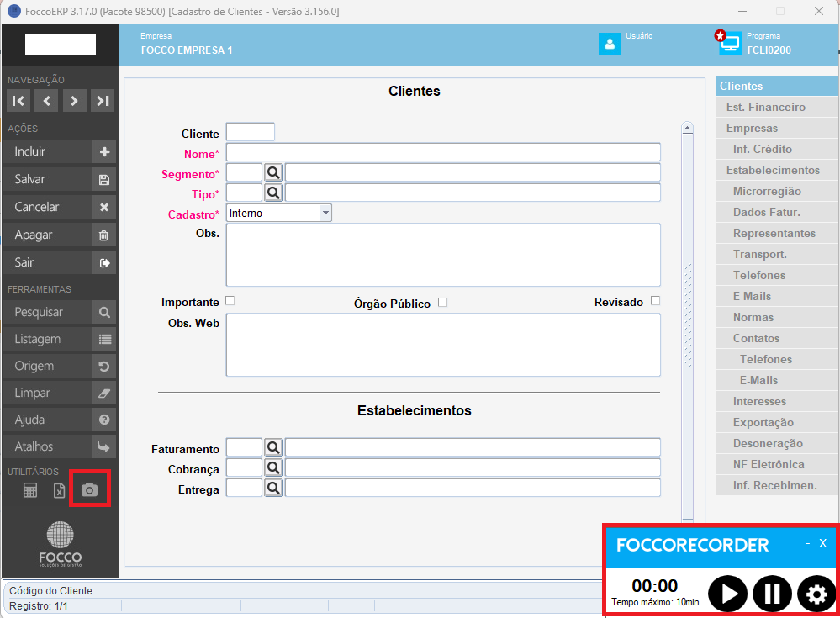
Task: Open Cobrança lookup search icon
Action: (273, 467)
